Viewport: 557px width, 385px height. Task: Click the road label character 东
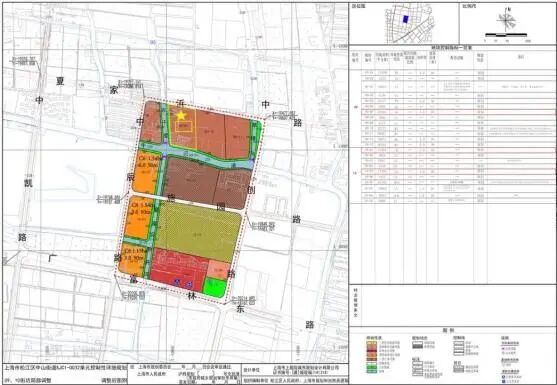tap(241, 309)
